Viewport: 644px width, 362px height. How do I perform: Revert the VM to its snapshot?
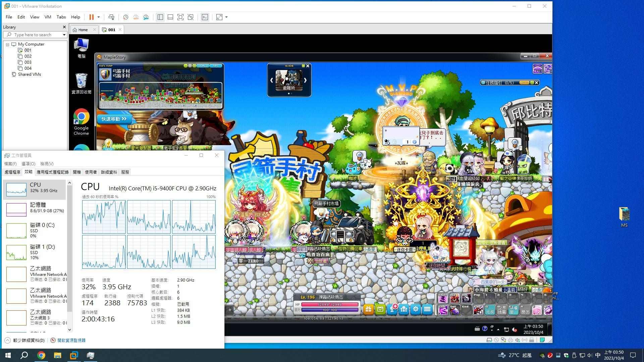pyautogui.click(x=136, y=17)
